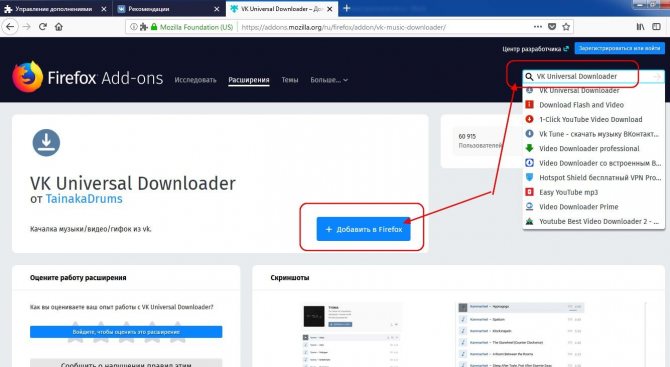Click the Добавить в Firefox button

point(363,229)
